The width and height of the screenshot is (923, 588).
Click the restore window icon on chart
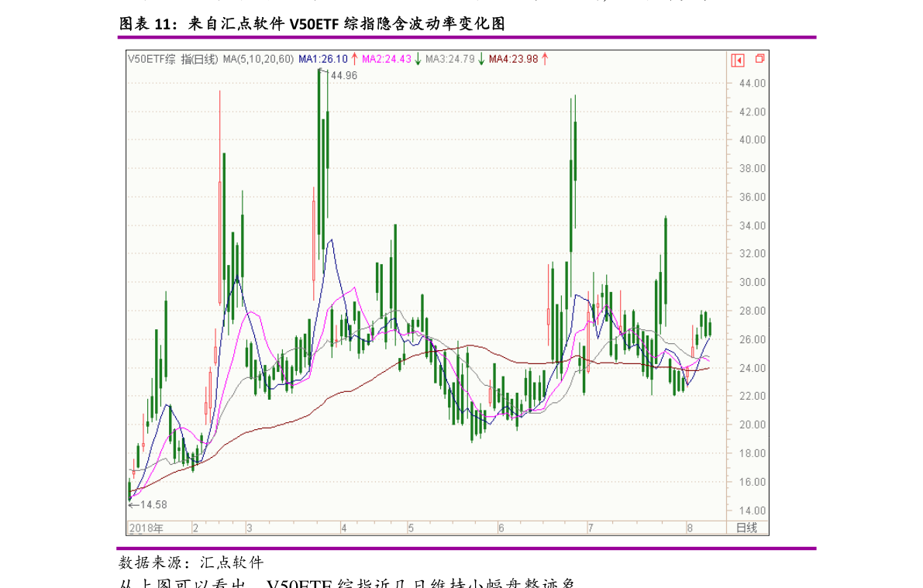click(x=759, y=59)
